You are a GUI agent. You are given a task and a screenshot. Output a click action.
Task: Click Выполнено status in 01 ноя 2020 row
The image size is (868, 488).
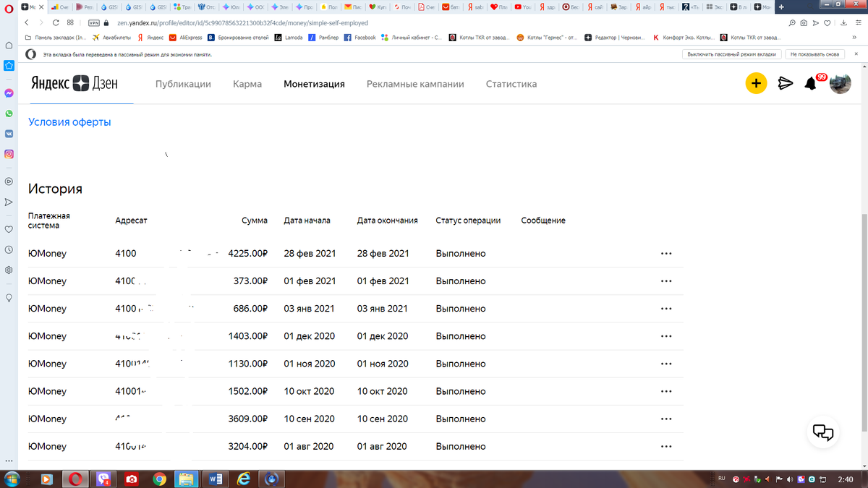[x=461, y=364]
